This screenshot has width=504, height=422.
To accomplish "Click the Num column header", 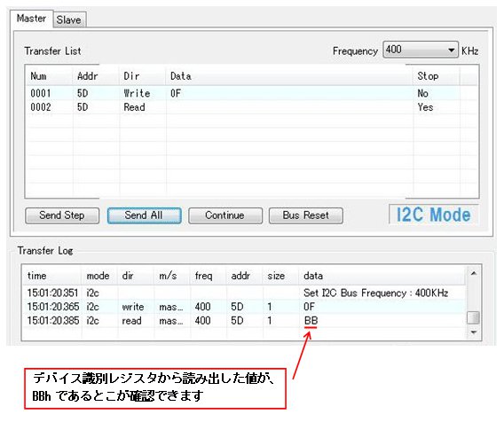I will [x=49, y=76].
